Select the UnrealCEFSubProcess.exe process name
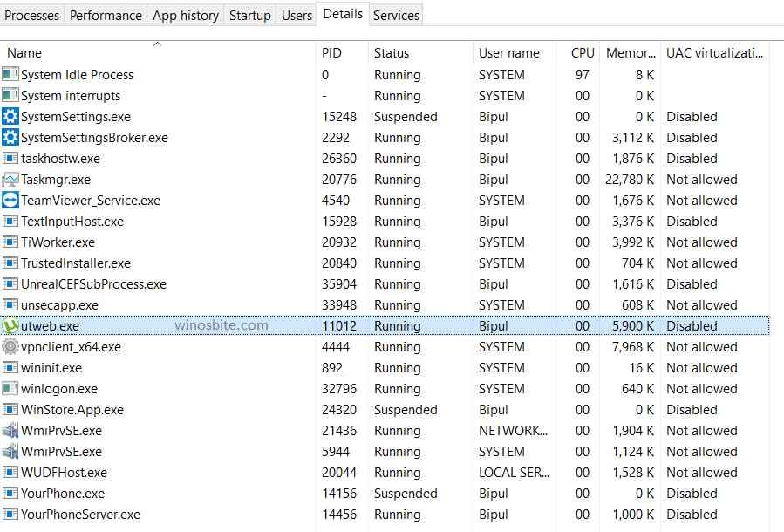This screenshot has width=784, height=532. (x=93, y=284)
